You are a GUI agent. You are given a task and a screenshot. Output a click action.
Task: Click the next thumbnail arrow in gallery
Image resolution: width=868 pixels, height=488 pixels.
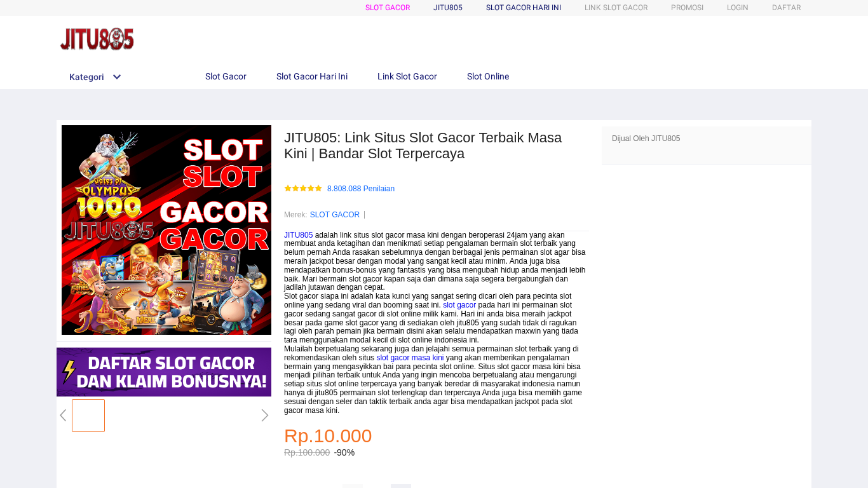[x=265, y=416]
